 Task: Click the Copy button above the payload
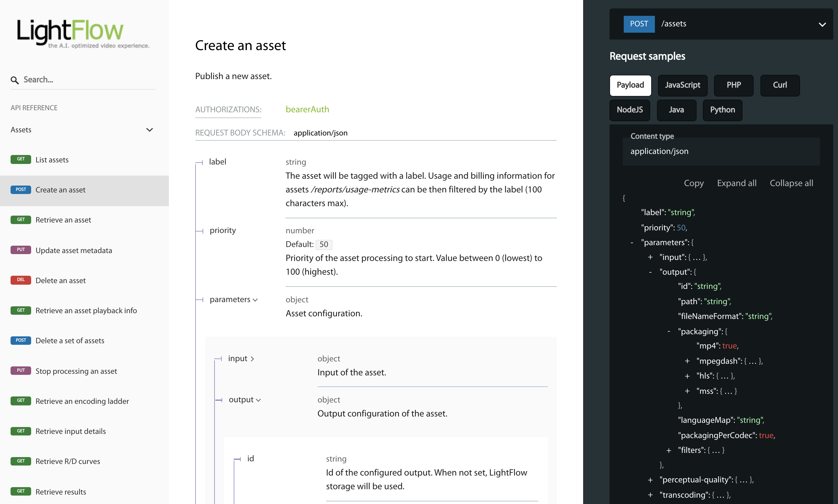693,183
